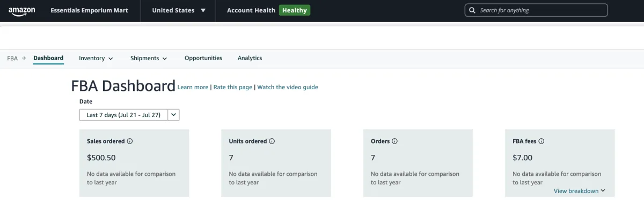The width and height of the screenshot is (644, 207).
Task: Open info icon next to FBA fees
Action: (541, 141)
